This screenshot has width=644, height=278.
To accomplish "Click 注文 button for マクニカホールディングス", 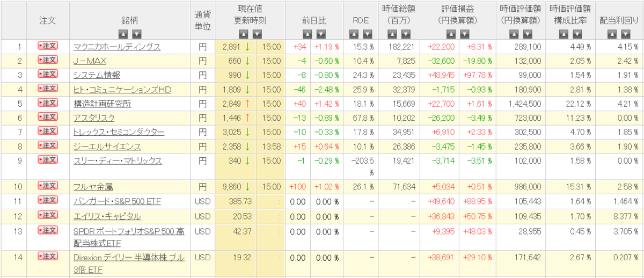I will point(47,46).
